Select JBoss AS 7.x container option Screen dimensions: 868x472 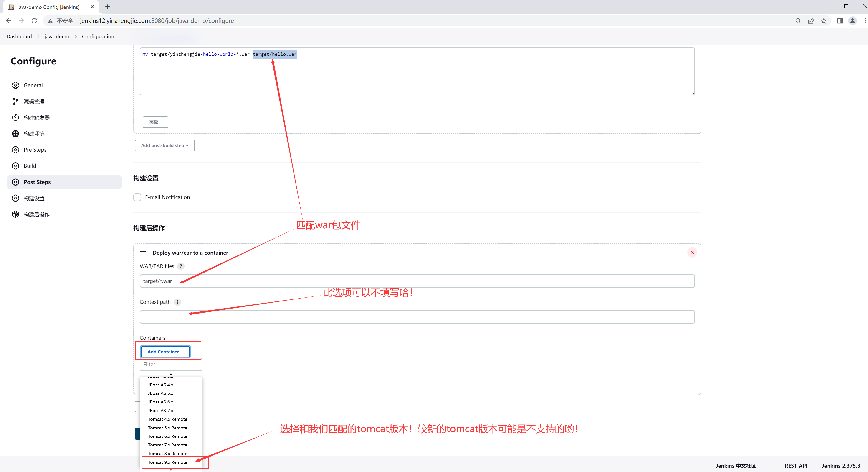coord(160,411)
